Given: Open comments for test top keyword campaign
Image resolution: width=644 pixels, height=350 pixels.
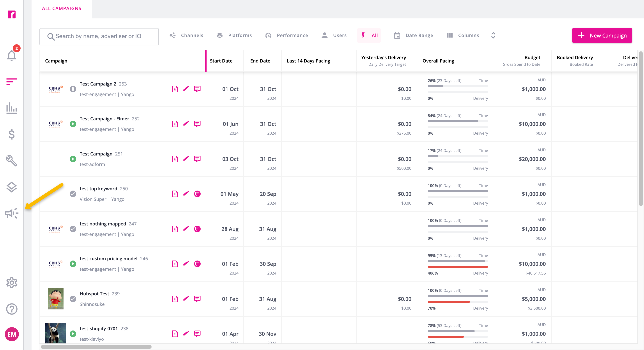Looking at the screenshot, I should [x=197, y=194].
